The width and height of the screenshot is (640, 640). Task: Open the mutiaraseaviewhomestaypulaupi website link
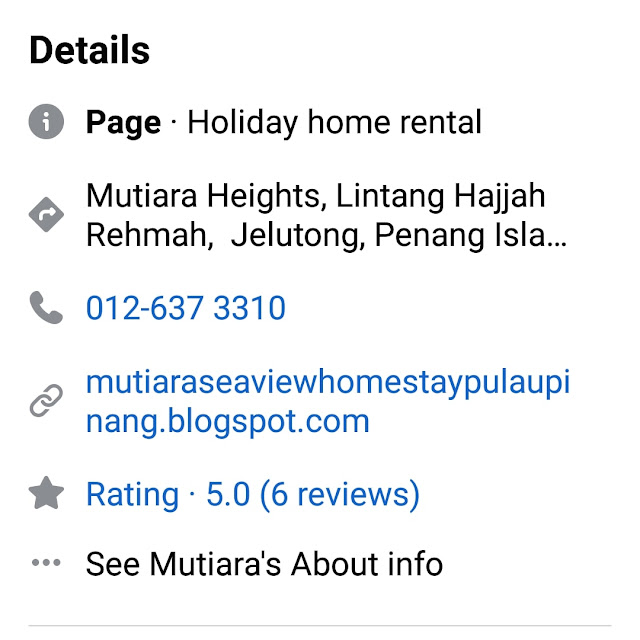click(328, 382)
